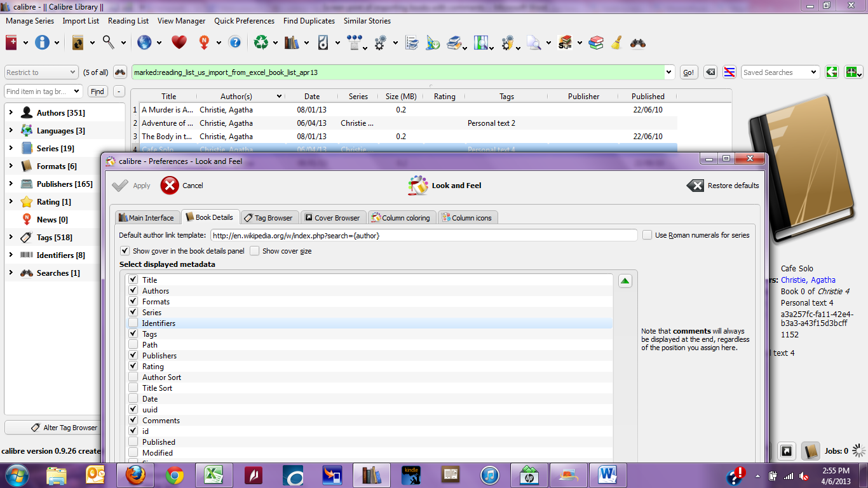Viewport: 868px width, 488px height.
Task: Click the Windows Start button
Action: pos(17,475)
